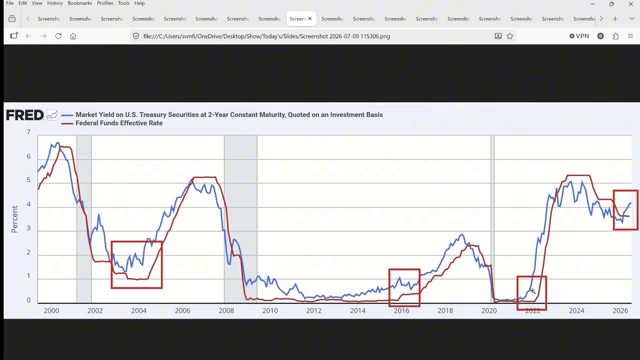This screenshot has height=360, width=640.
Task: Restore down the browser window
Action: click(611, 4)
